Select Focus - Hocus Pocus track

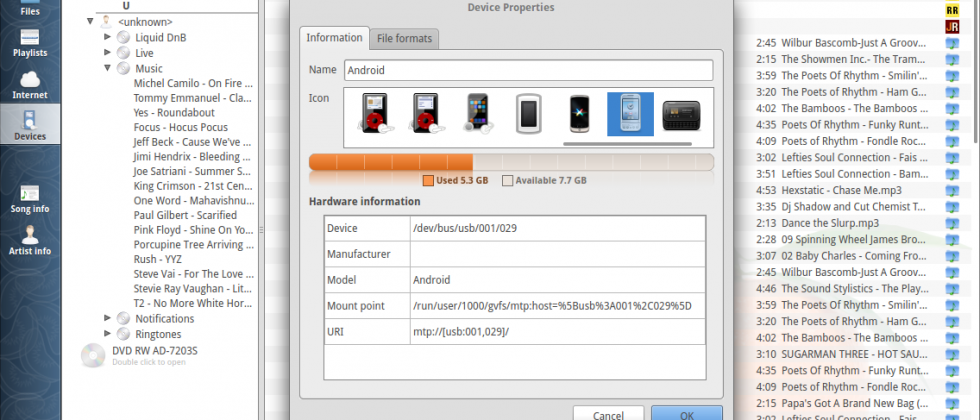181,128
